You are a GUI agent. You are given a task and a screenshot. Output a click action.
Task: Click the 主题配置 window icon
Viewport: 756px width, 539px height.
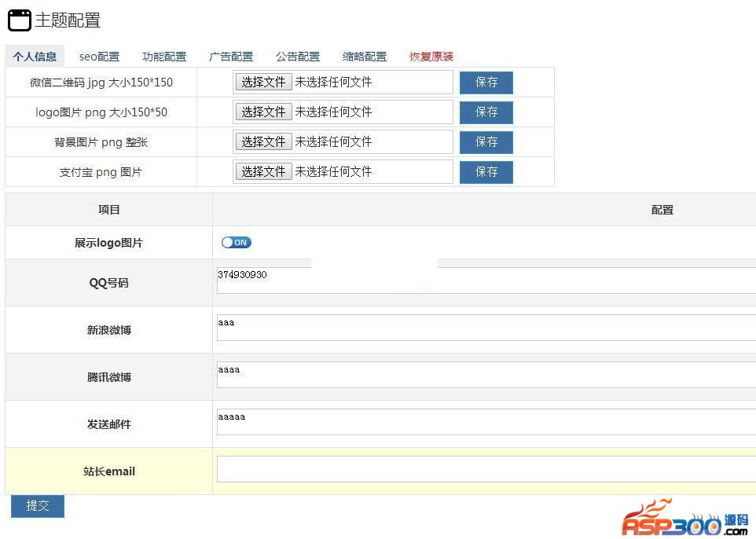(20, 20)
